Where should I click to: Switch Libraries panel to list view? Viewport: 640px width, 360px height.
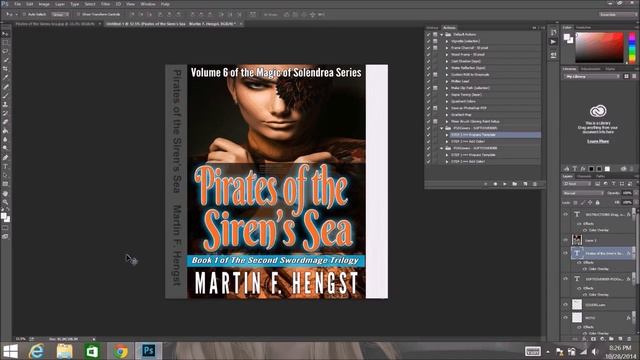click(634, 76)
